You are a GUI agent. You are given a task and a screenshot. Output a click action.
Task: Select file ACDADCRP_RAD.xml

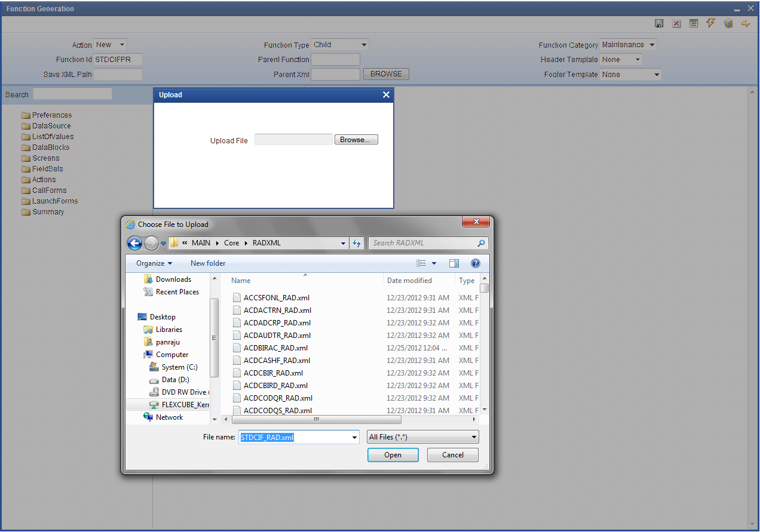(x=278, y=323)
